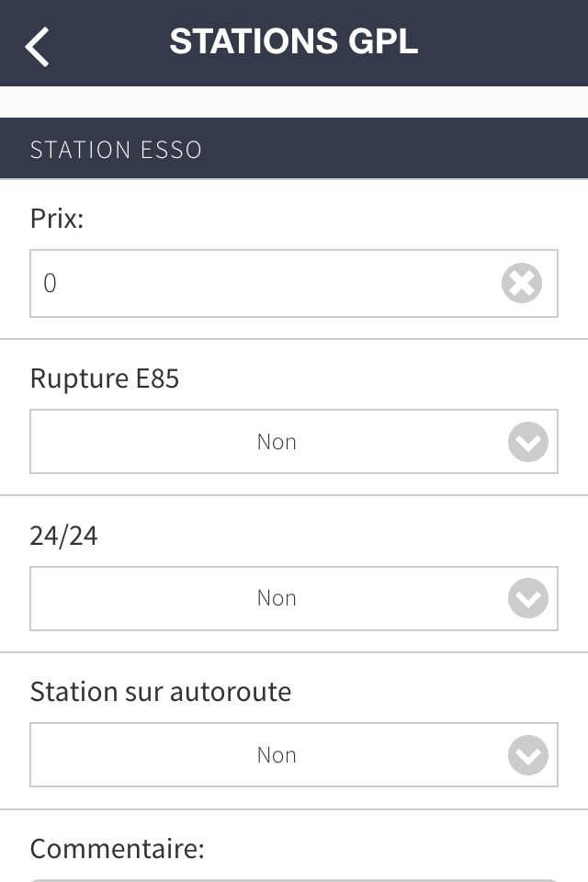Select the Non value under Station sur autoroute
This screenshot has height=882, width=588.
coord(277,755)
